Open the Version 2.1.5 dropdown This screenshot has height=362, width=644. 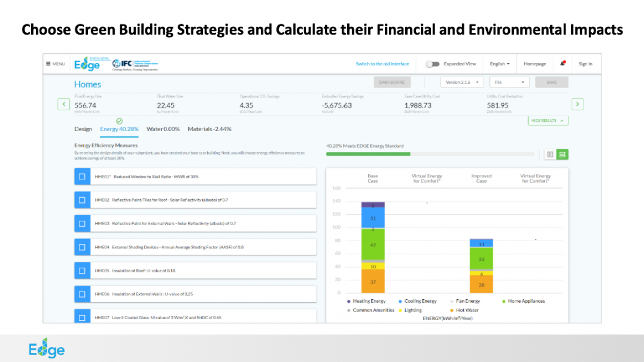(x=462, y=82)
